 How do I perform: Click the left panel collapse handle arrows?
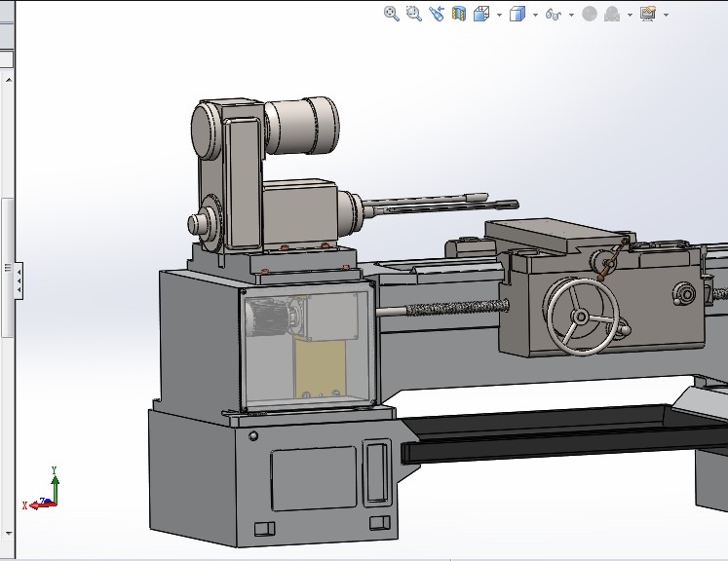coord(19,280)
